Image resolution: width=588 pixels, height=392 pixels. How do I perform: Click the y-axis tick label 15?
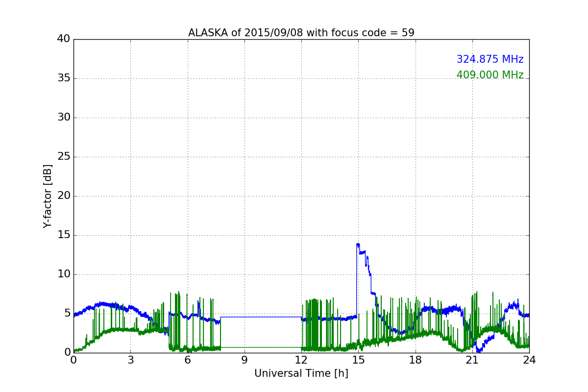coord(64,235)
